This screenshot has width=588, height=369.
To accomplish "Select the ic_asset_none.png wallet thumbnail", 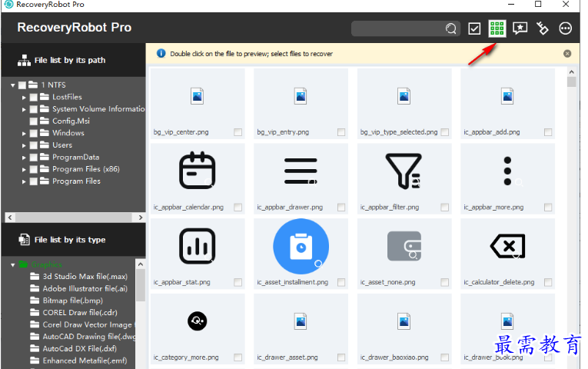I will (404, 246).
